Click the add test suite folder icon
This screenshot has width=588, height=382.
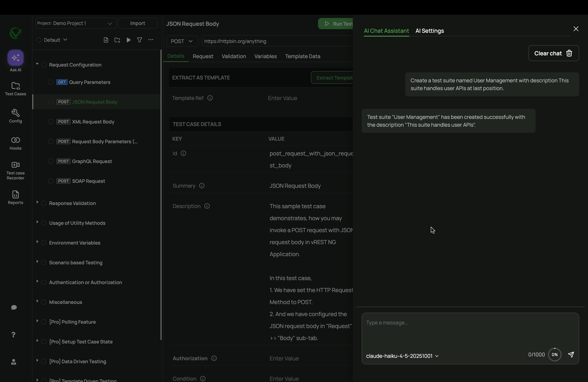click(117, 40)
